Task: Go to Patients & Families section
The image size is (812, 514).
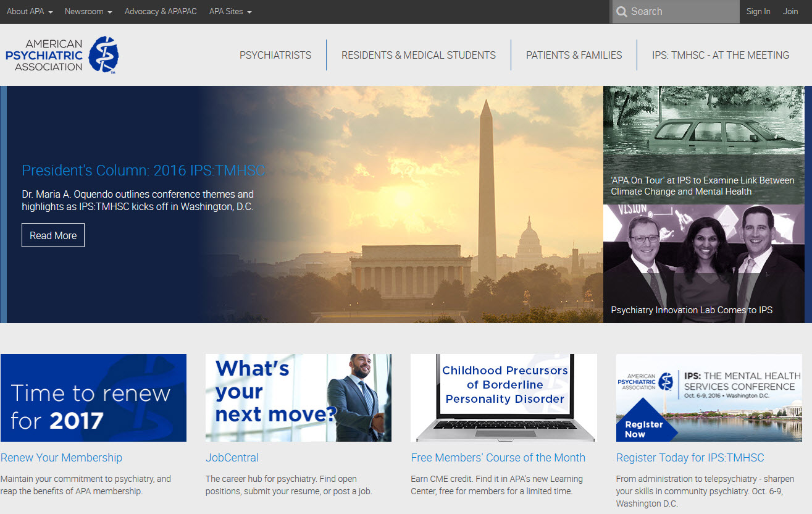Action: pos(574,55)
